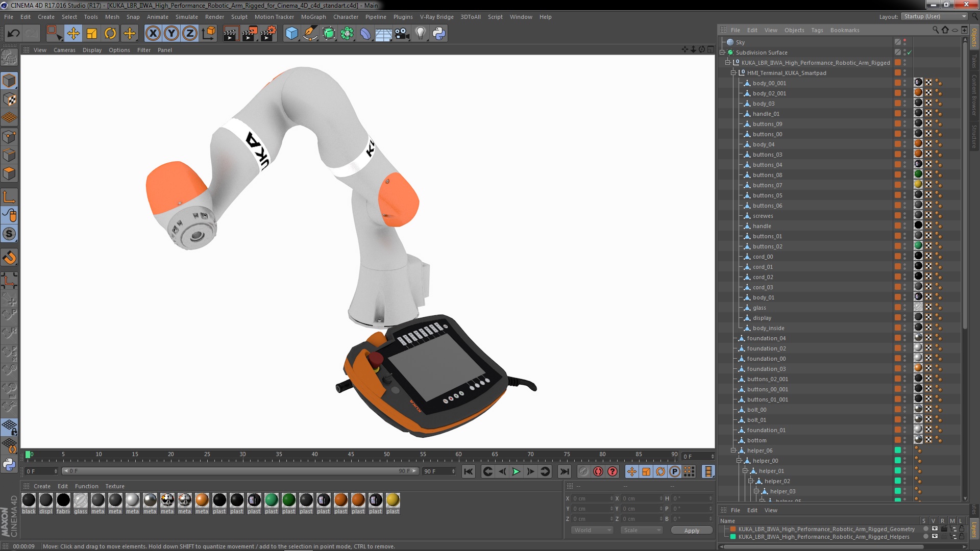Open the Objects vertical side tab
The width and height of the screenshot is (980, 551).
(x=974, y=38)
